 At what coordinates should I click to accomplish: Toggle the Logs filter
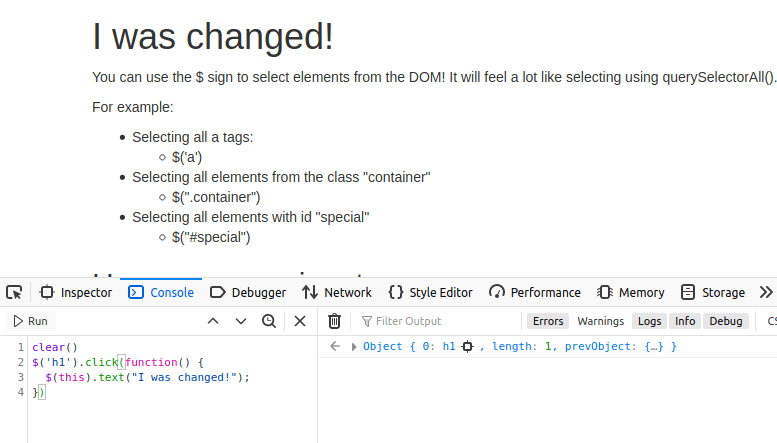(x=650, y=321)
